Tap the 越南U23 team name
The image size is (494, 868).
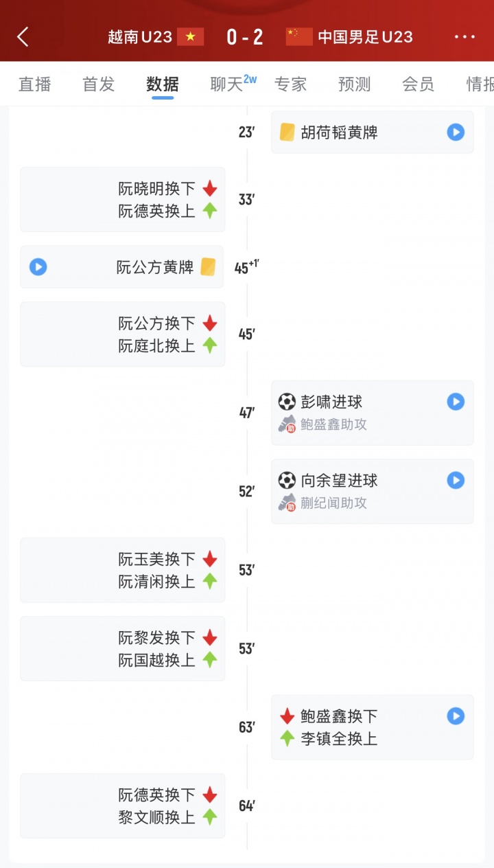(x=140, y=37)
